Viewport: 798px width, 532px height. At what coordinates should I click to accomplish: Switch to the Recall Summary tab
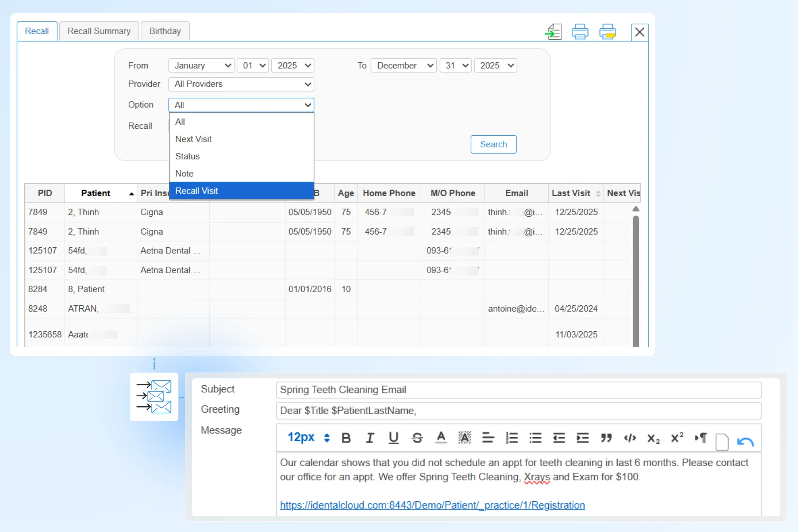tap(99, 31)
